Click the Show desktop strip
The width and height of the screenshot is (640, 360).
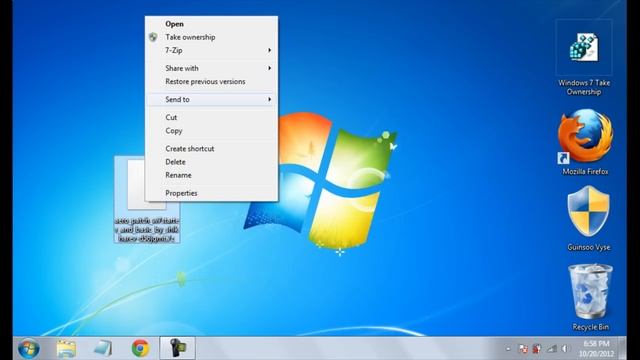point(623,348)
